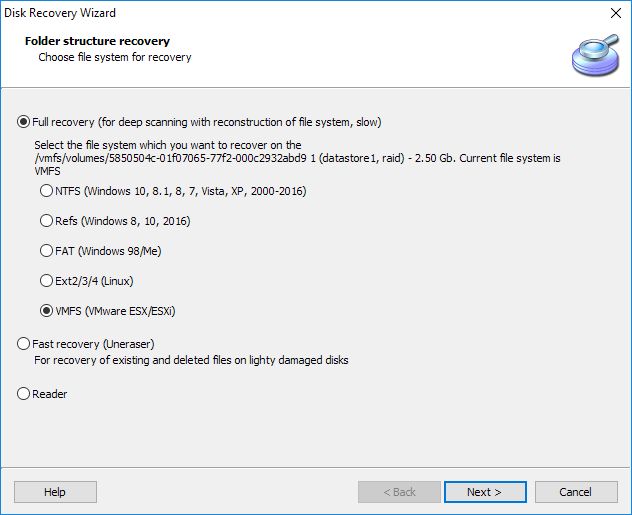Click the Select the file system instruction text
Viewport: 632px width, 515px height.
pos(168,145)
